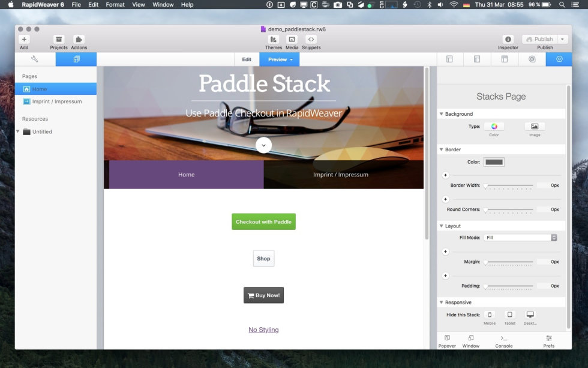
Task: Toggle hide this stack on Tablet
Action: [x=509, y=315]
